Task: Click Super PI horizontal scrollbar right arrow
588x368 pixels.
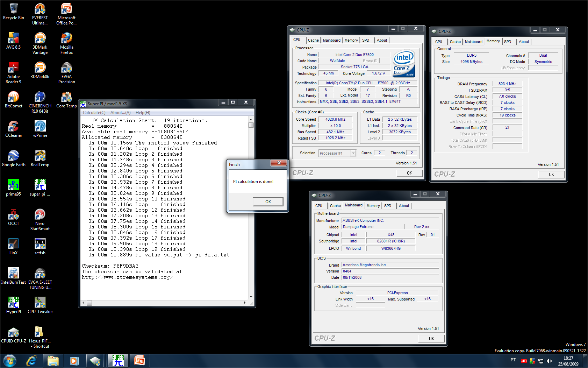Action: pyautogui.click(x=245, y=303)
